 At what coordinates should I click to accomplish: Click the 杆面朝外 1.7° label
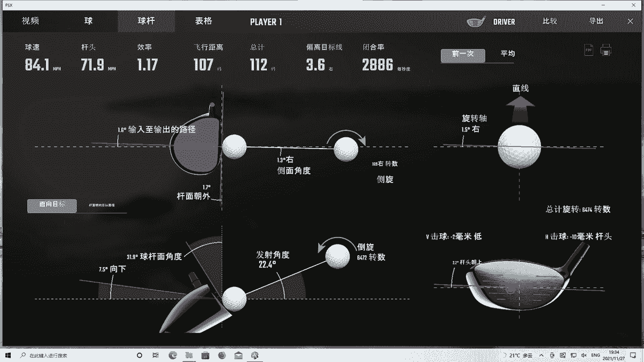coord(194,193)
